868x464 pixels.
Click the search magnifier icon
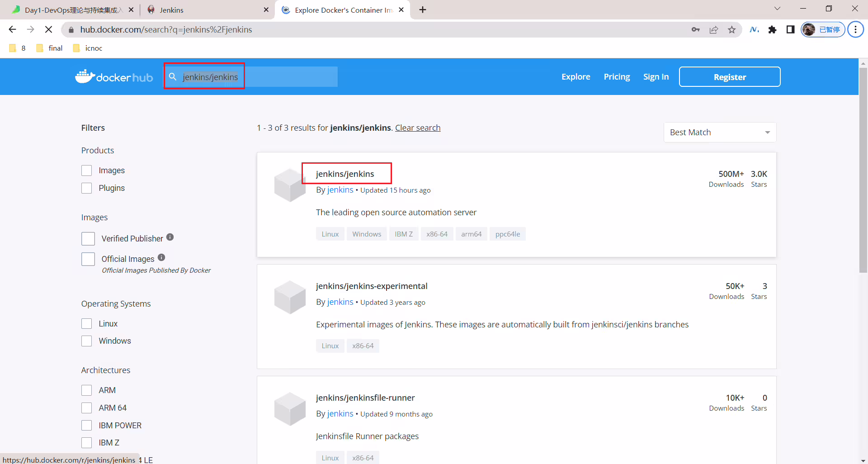[x=172, y=77]
